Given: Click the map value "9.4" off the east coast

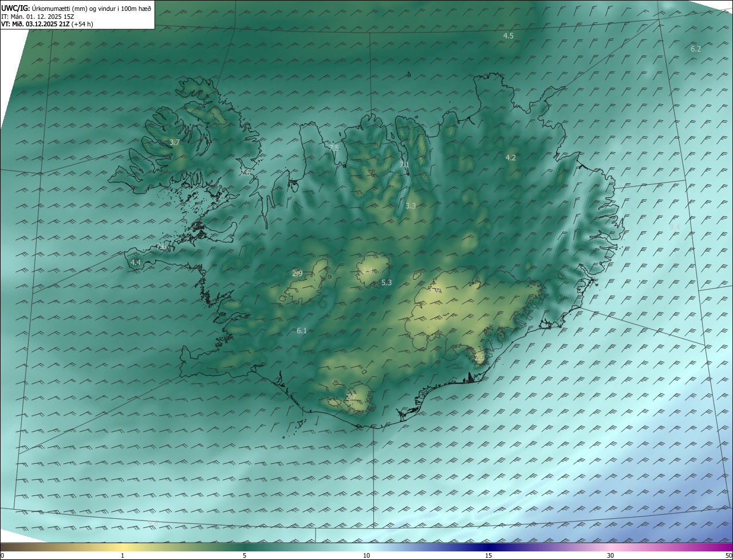Looking at the screenshot, I should [675, 227].
